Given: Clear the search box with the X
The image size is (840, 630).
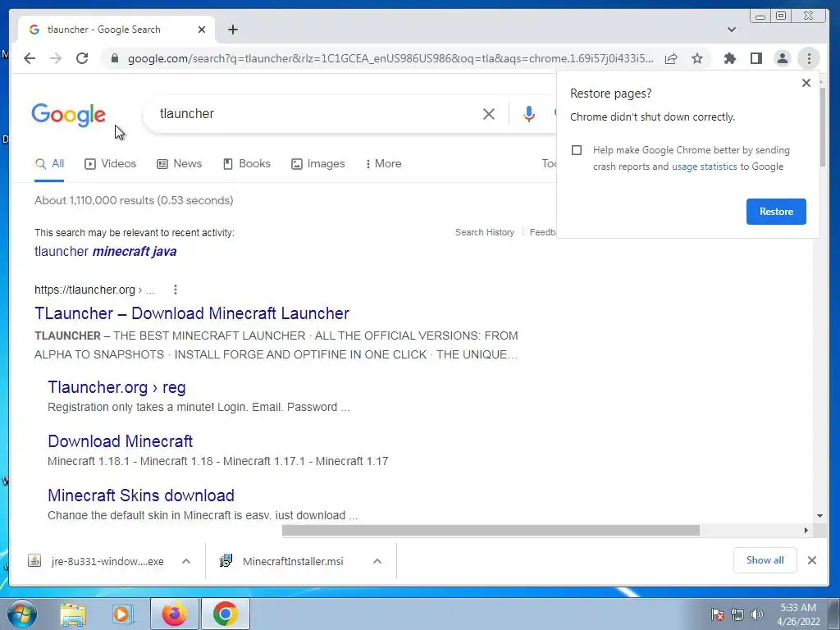Looking at the screenshot, I should (489, 113).
